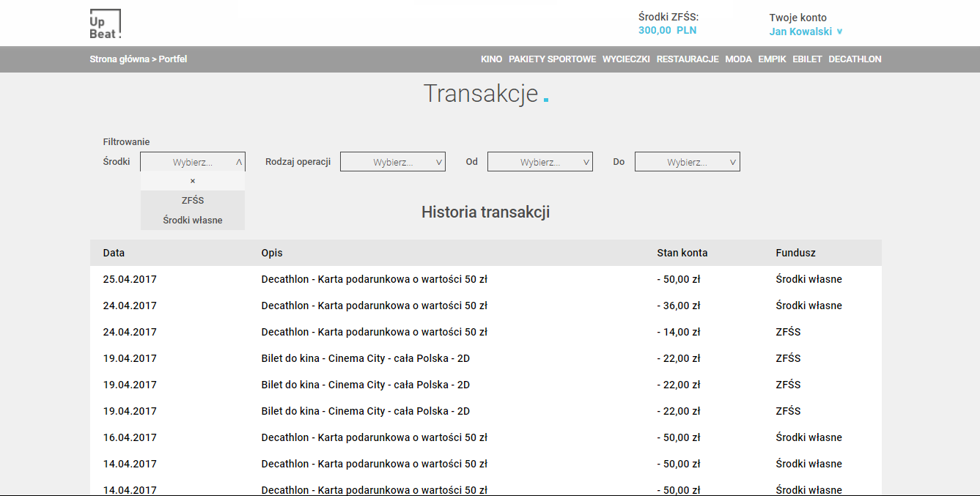
Task: Click the Opis column header
Action: [272, 253]
